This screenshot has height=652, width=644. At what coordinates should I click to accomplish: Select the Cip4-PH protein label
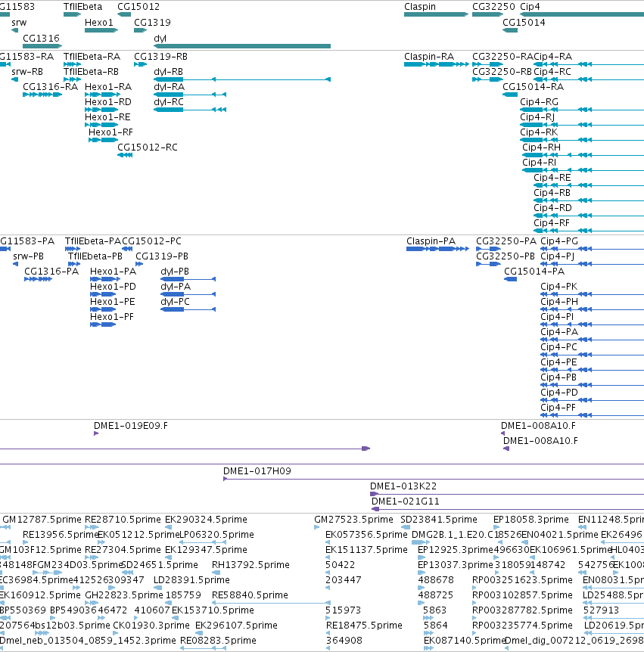click(x=559, y=302)
